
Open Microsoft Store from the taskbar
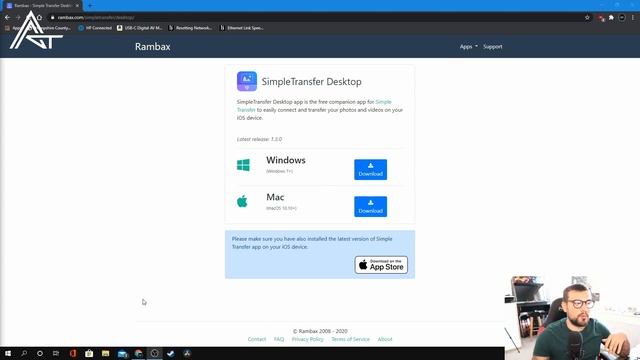(89, 353)
